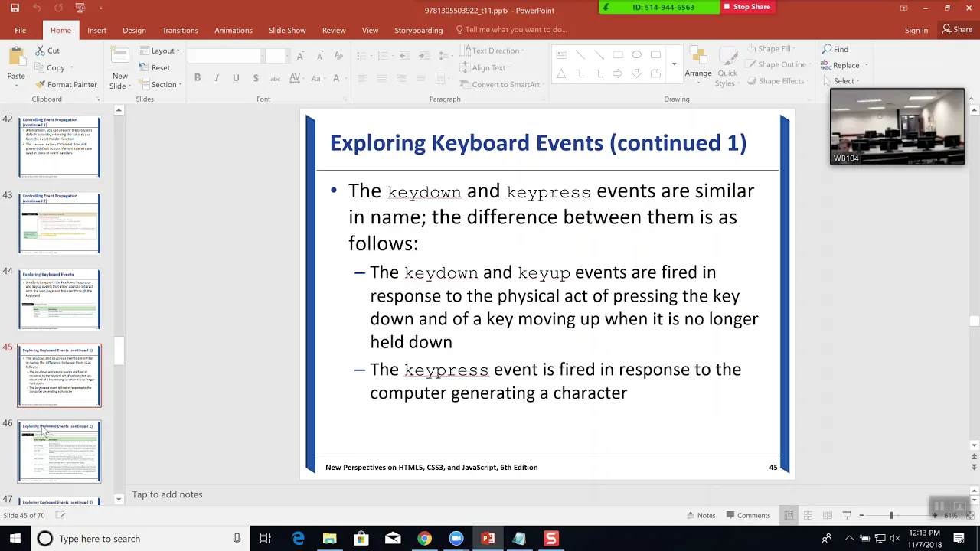Select the right arrow shape in gallery
This screenshot has width=980, height=551.
pos(618,73)
